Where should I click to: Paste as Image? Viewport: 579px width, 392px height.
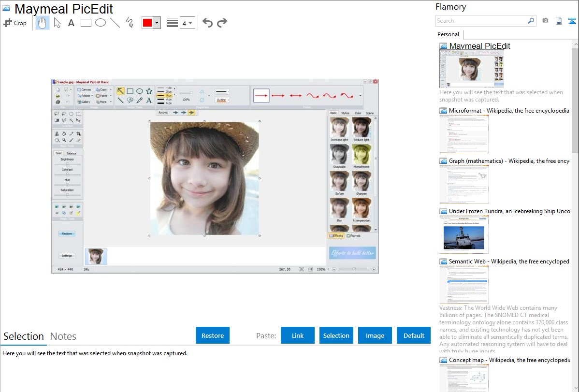(x=375, y=335)
